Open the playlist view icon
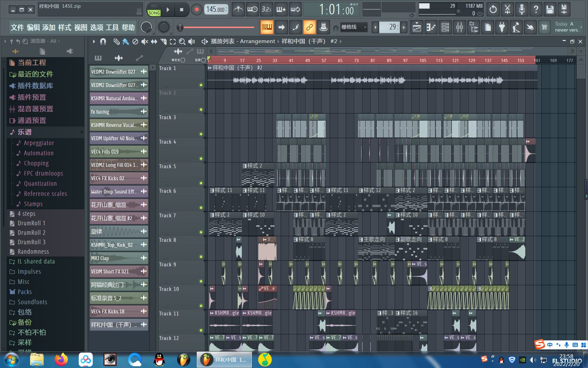This screenshot has height=368, width=588. [416, 27]
